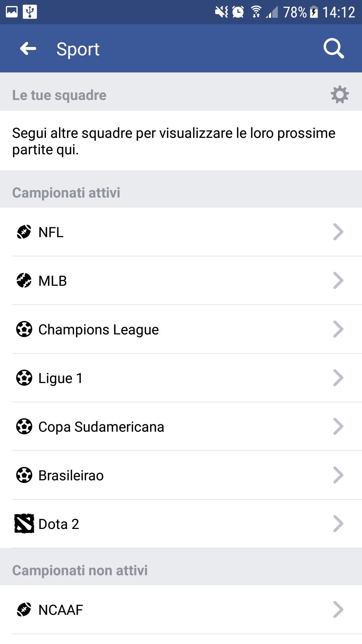Open the Dota 2 league
Screen dimensions: 362x644
(59, 524)
